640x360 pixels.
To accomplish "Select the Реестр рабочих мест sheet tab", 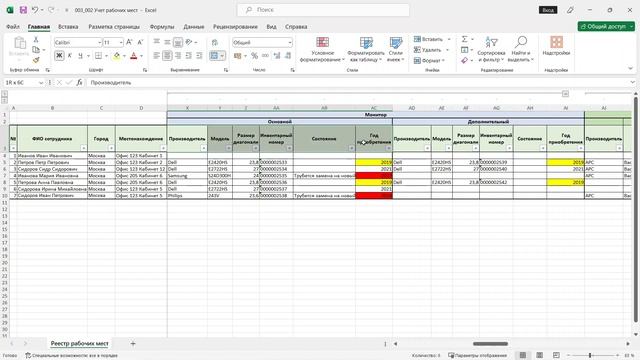I will [x=79, y=344].
